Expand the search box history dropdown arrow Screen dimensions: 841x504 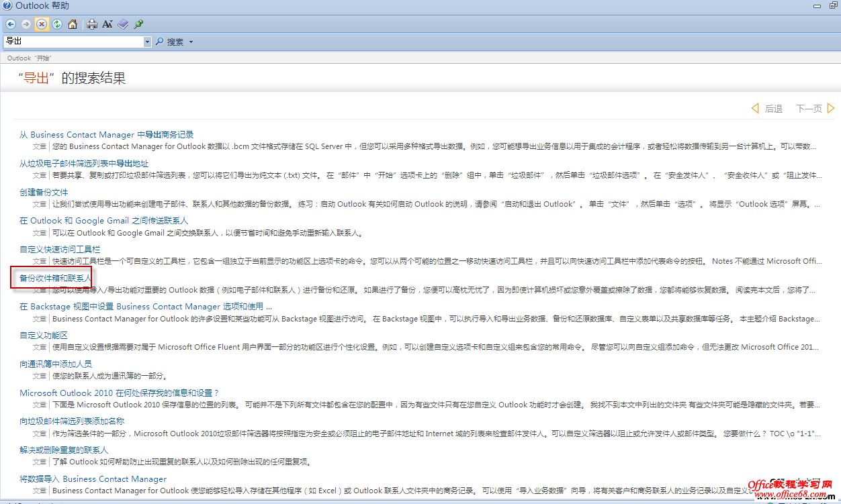click(x=148, y=42)
